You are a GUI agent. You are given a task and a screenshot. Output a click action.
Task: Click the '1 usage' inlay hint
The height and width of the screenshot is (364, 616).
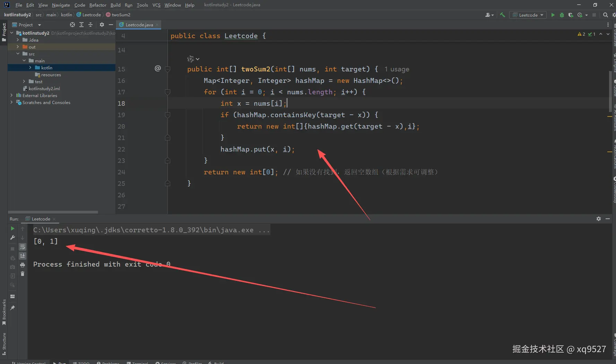(397, 69)
